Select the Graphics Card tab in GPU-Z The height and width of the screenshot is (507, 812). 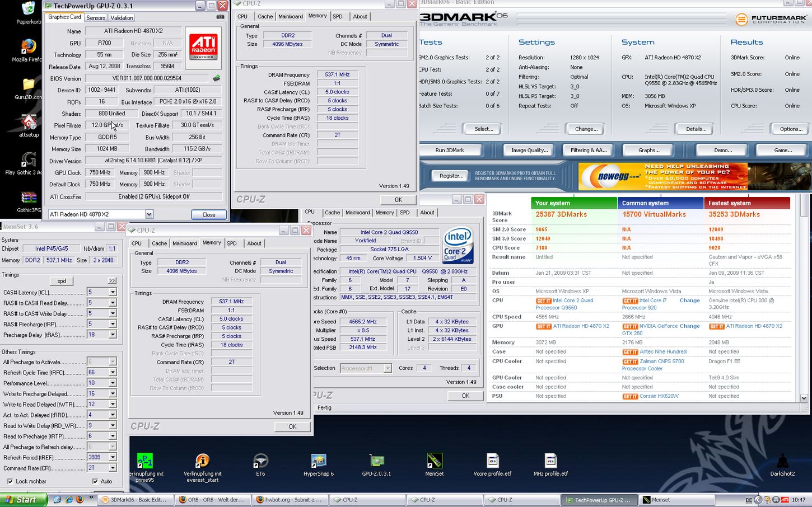64,17
